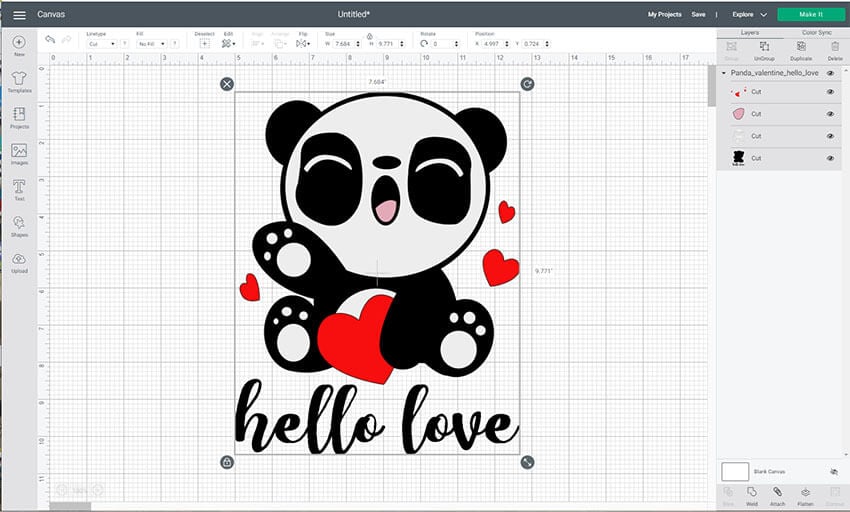Hide the red hearts Cut layer
The height and width of the screenshot is (512, 850).
click(x=830, y=92)
